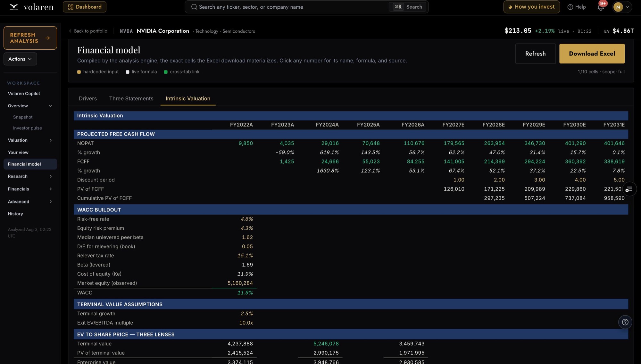Screen dimensions: 641x364
Task: Click the Volaren logo icon
Action: [x=14, y=7]
